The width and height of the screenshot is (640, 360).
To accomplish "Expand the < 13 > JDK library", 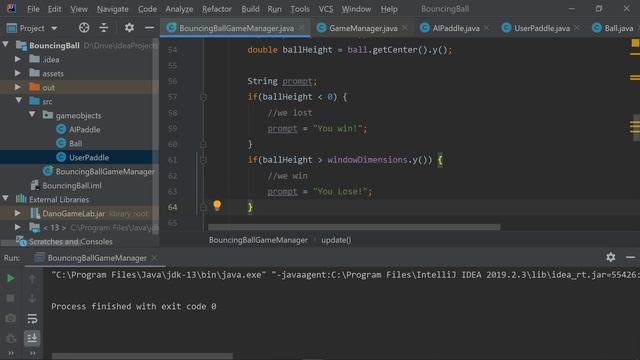I will pyautogui.click(x=18, y=227).
